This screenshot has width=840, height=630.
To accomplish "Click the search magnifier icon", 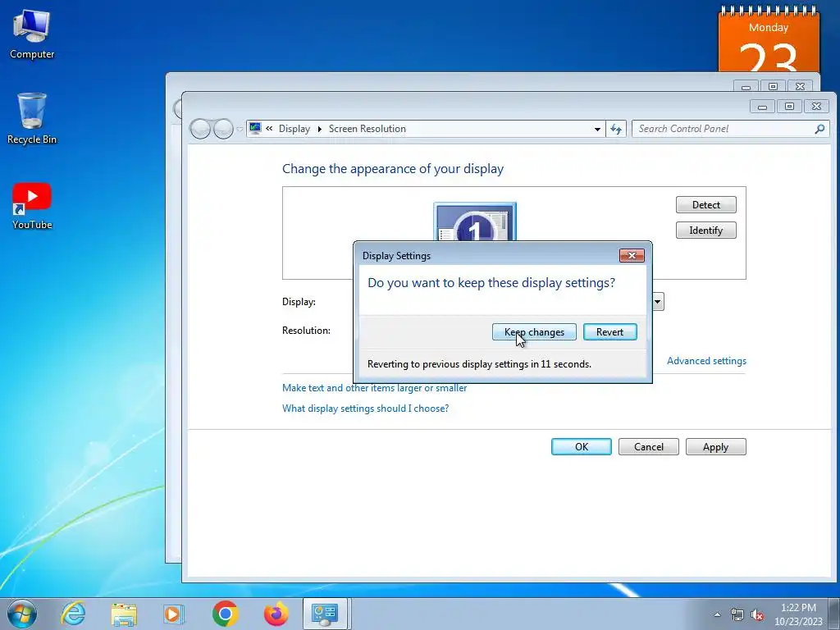I will [819, 129].
